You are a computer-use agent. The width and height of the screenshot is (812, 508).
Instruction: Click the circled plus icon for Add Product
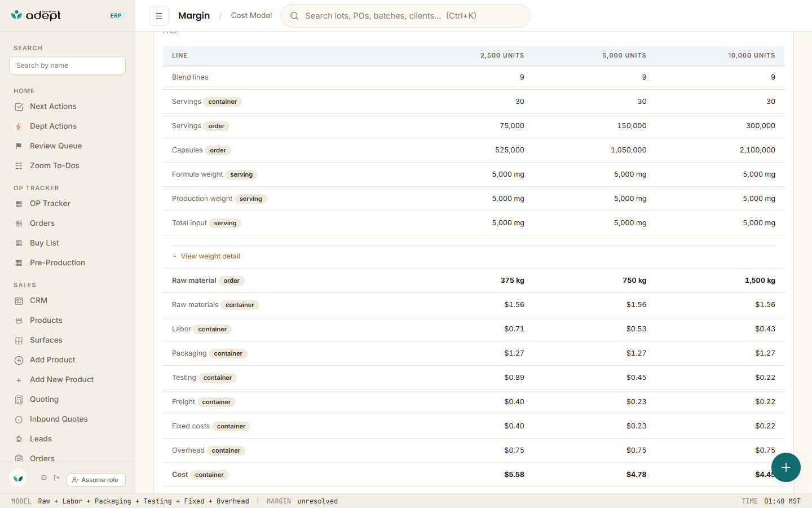click(19, 360)
